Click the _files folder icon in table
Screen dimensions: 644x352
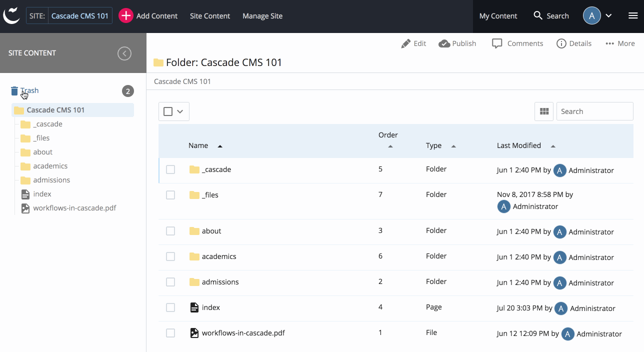(x=194, y=195)
